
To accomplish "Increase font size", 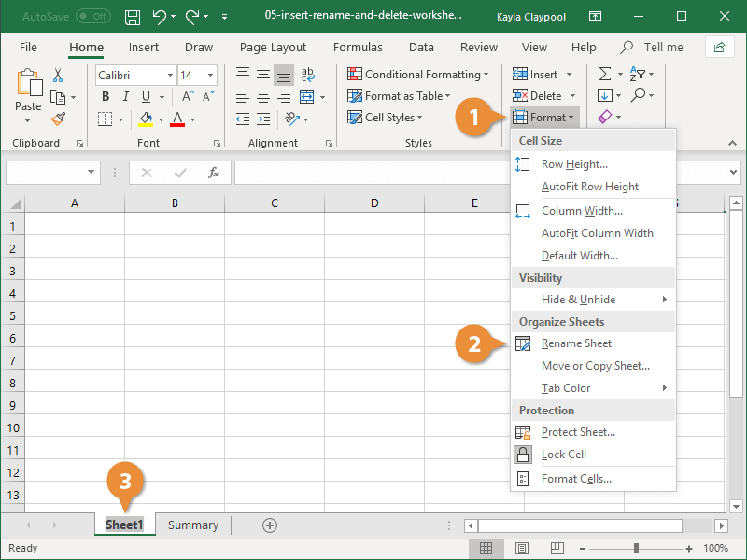I will click(x=188, y=97).
